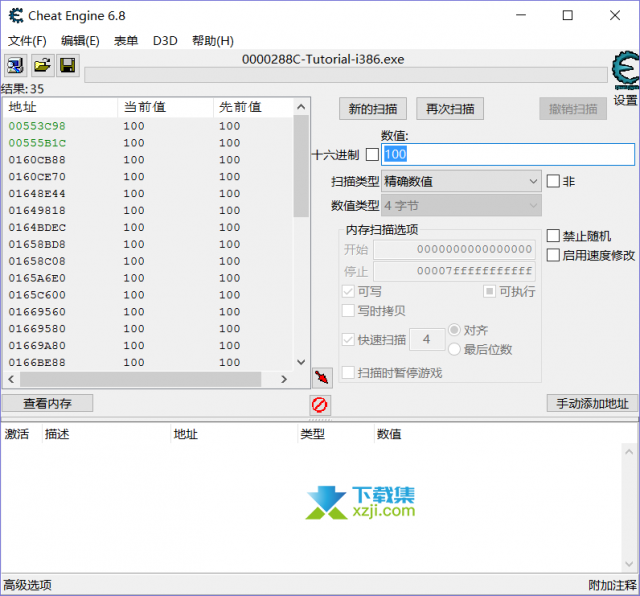Click the process name 0000288C-Tutorial-i386.exe
The height and width of the screenshot is (596, 640).
[323, 60]
